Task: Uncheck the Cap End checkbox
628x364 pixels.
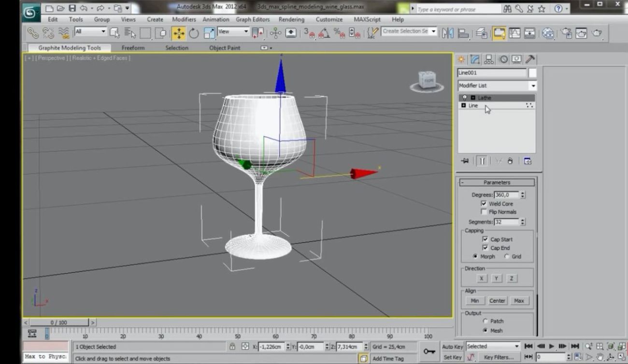Action: (485, 248)
